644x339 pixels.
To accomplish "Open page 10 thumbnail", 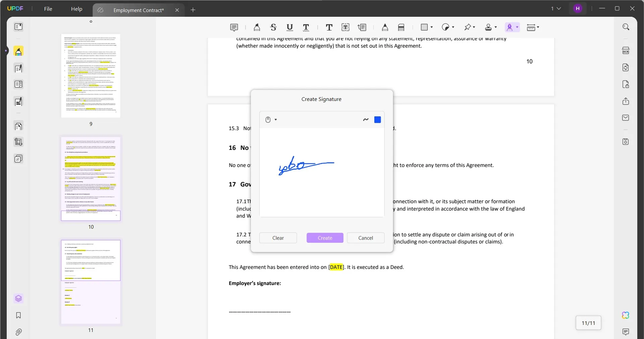I will (91, 179).
